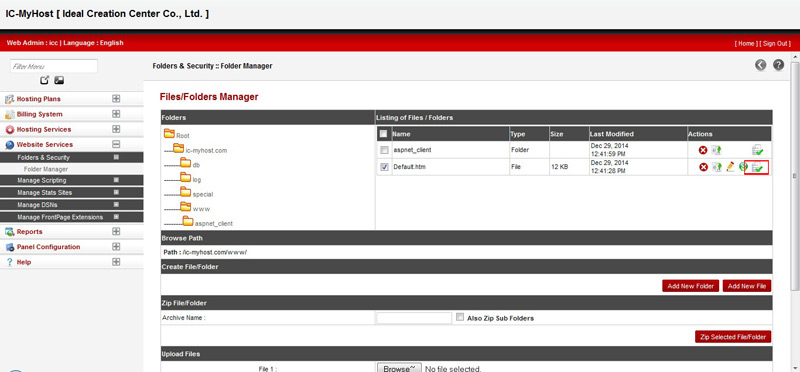This screenshot has height=372, width=800.
Task: Open Default.htm in browser via globe icon
Action: click(x=743, y=166)
